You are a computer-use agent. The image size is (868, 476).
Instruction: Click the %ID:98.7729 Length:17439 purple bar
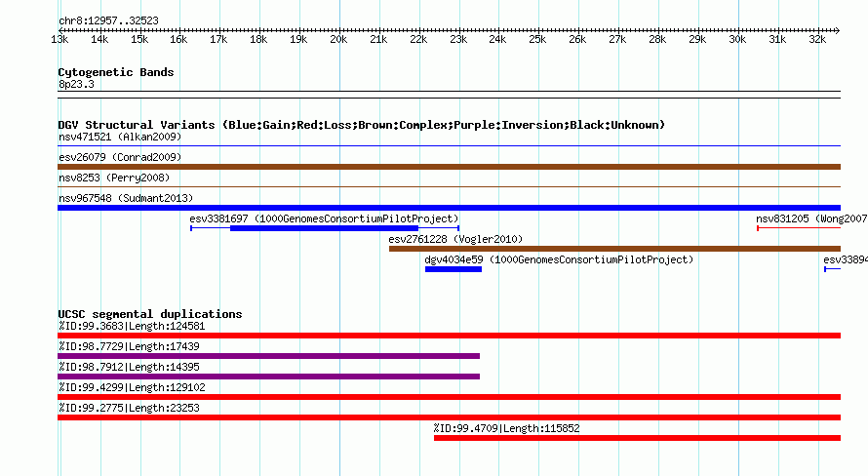click(x=268, y=356)
